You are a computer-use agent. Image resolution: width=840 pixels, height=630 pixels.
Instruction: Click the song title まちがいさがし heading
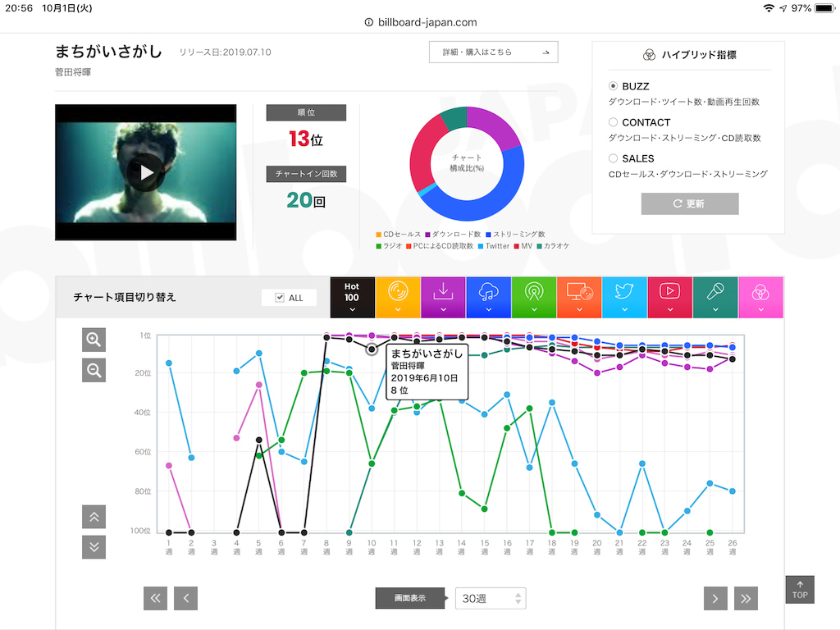tap(109, 52)
